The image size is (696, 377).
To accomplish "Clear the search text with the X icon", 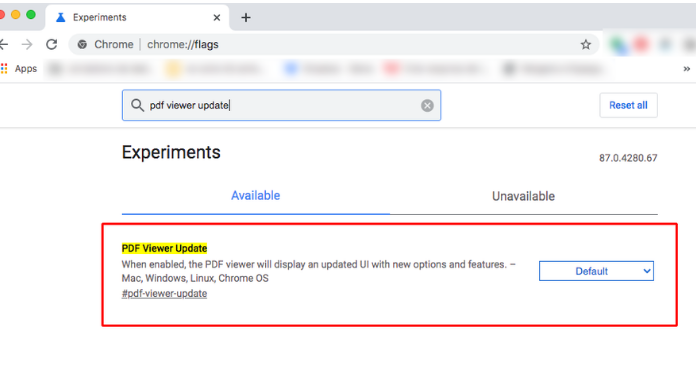I will (427, 105).
